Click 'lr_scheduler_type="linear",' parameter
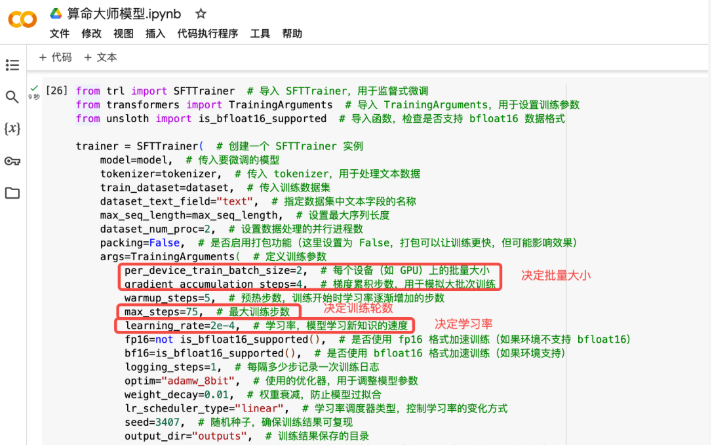The image size is (711, 445). (207, 408)
